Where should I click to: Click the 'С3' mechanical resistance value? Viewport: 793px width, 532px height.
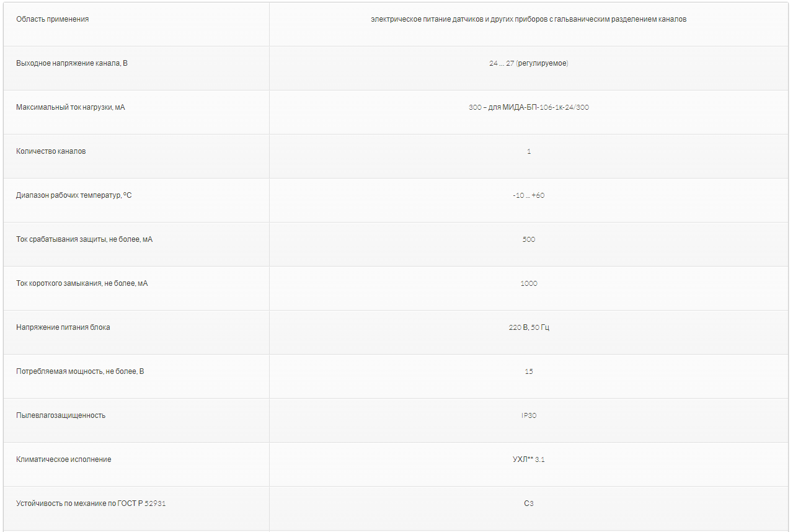[528, 503]
